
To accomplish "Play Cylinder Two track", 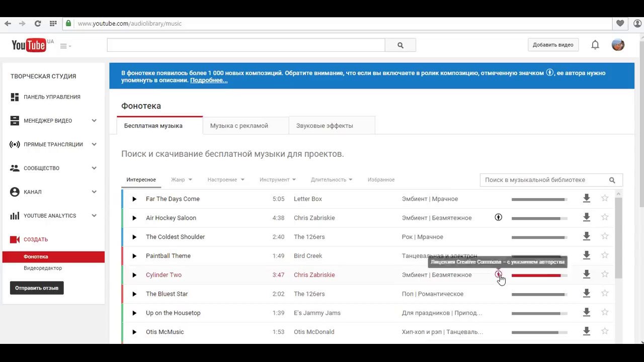I will 134,275.
